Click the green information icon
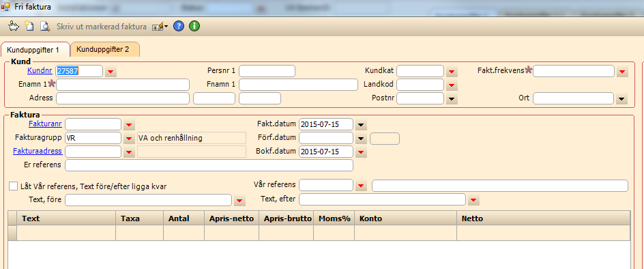Screen dimensions: 644x269 pyautogui.click(x=194, y=27)
